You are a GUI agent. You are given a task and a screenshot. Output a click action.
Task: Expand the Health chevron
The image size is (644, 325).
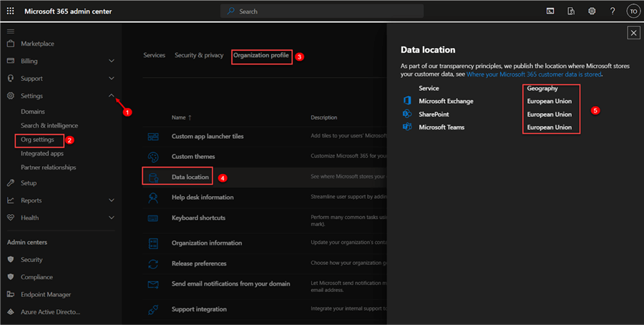(x=112, y=218)
